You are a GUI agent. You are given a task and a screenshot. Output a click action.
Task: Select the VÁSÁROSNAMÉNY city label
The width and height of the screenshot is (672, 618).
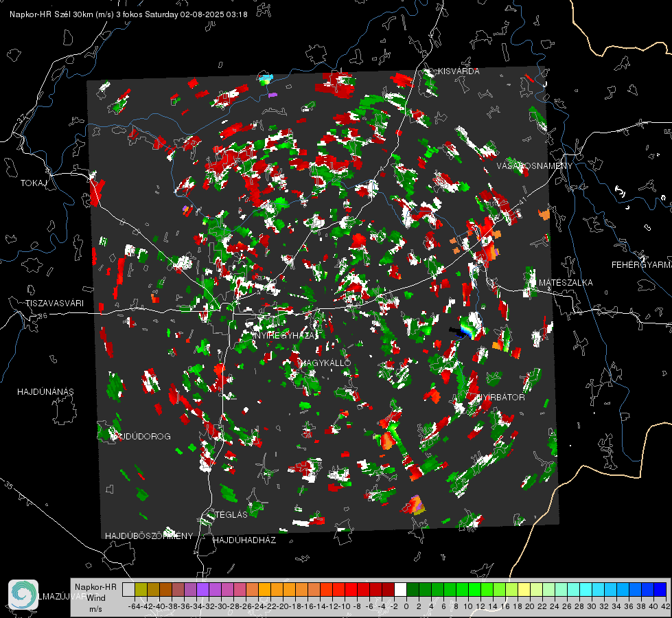[x=534, y=166]
